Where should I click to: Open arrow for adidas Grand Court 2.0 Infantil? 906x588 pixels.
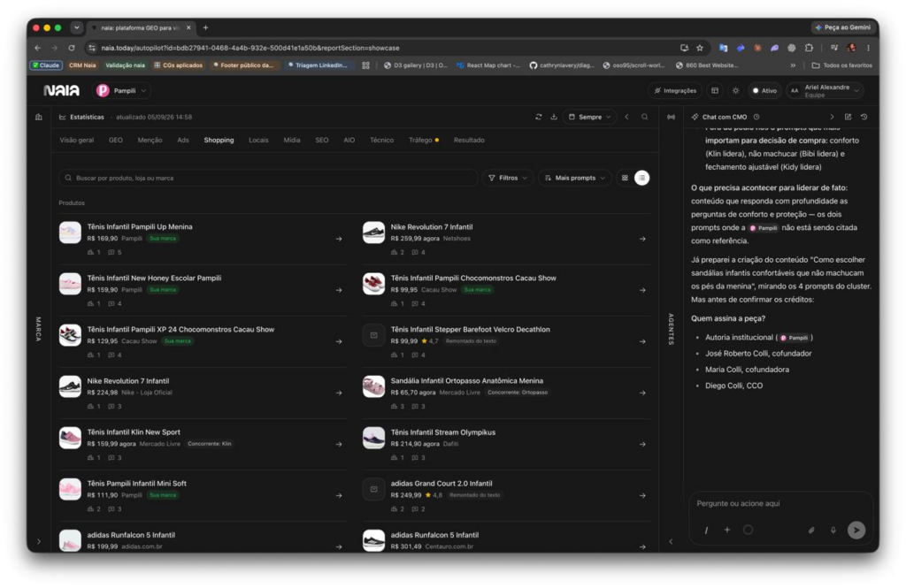[642, 495]
